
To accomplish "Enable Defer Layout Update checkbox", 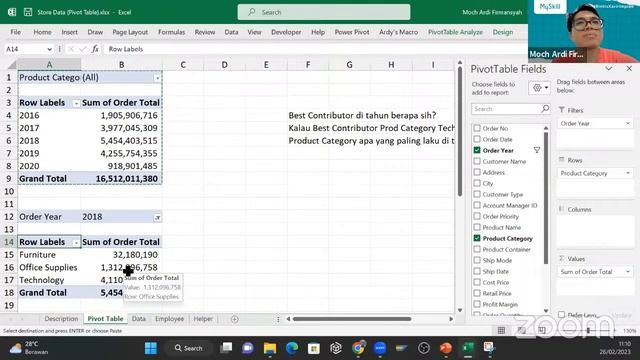I will tap(562, 315).
